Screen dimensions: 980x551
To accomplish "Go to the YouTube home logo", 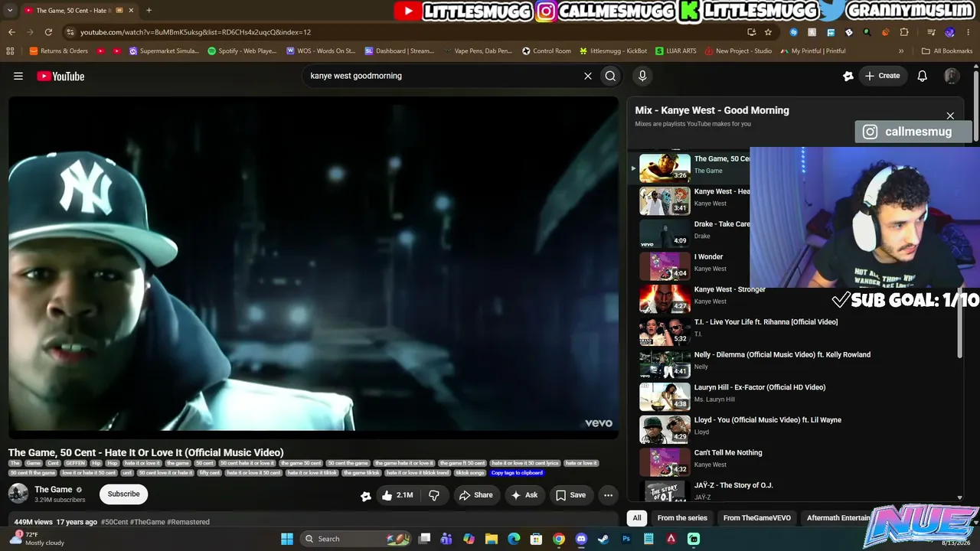I will pos(60,76).
